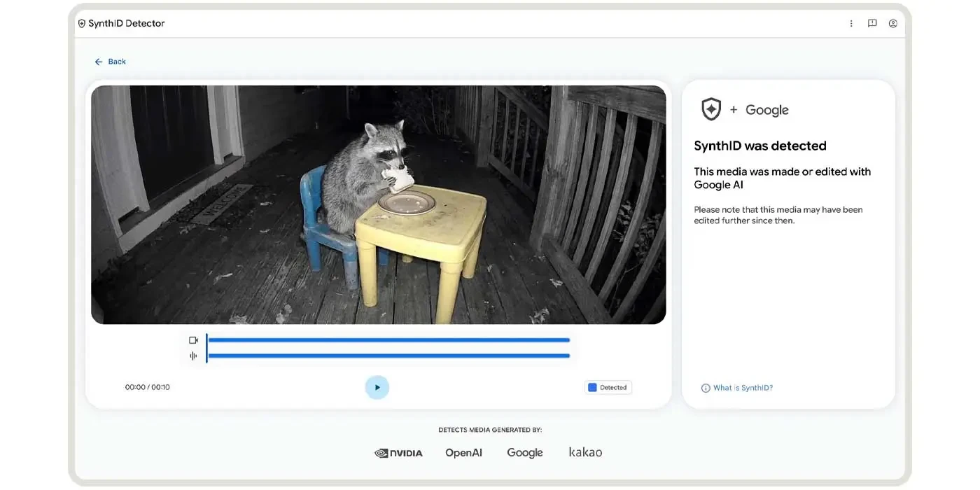
Task: Click the SynthID shield icon in results panel
Action: click(x=711, y=109)
